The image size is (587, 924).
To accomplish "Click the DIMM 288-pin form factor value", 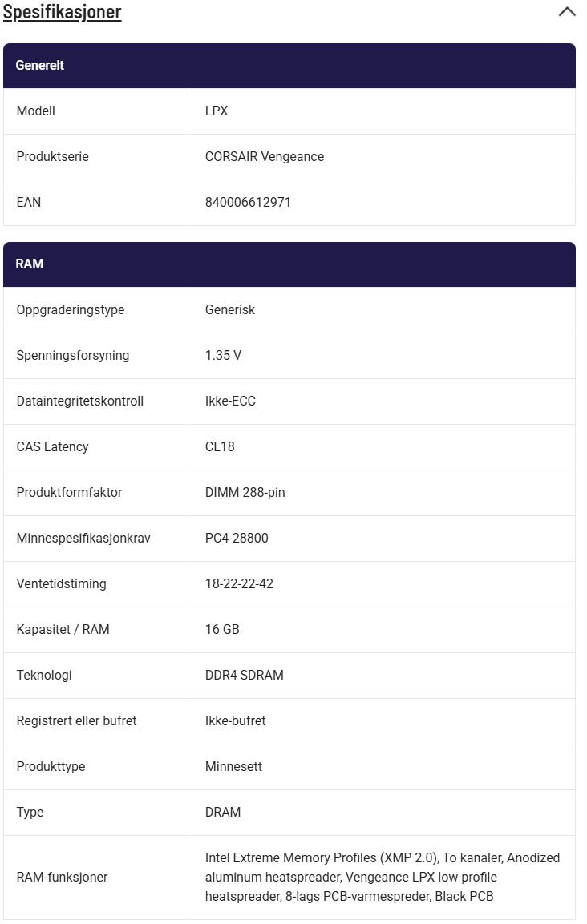I will coord(245,493).
